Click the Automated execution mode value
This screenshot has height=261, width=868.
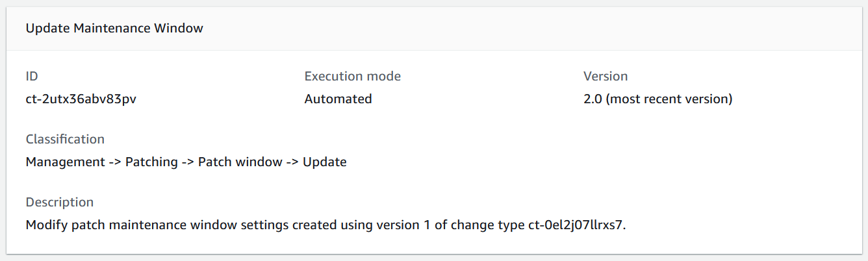coord(338,99)
